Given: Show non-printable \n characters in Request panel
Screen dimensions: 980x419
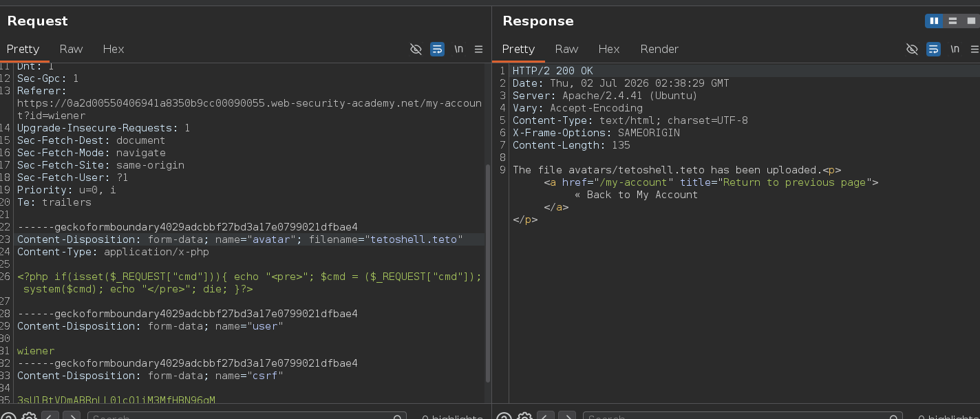Looking at the screenshot, I should [458, 49].
